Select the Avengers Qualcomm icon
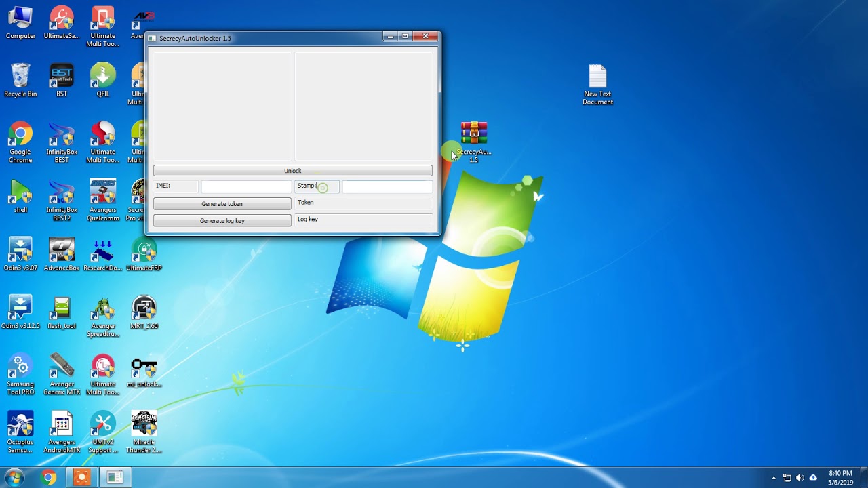The width and height of the screenshot is (868, 488). 102,201
